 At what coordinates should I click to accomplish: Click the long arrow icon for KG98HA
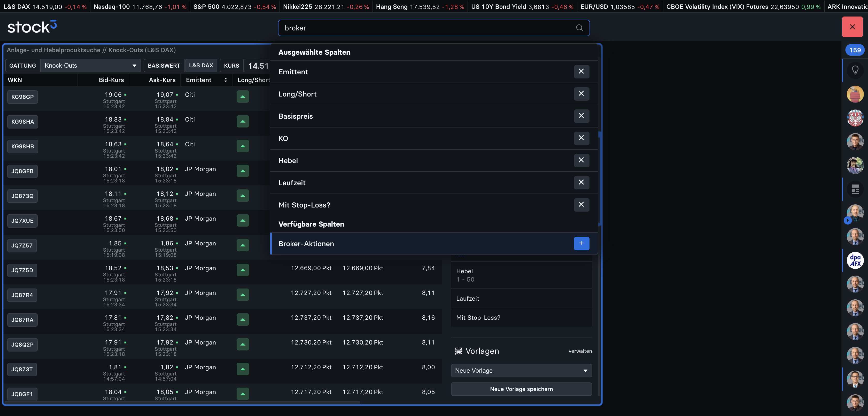[243, 122]
